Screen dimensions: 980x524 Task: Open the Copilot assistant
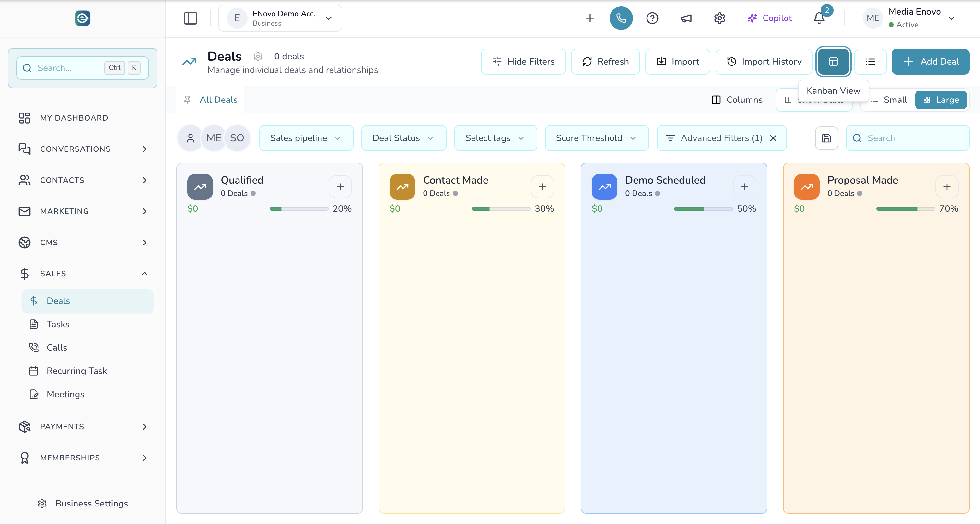click(x=769, y=18)
